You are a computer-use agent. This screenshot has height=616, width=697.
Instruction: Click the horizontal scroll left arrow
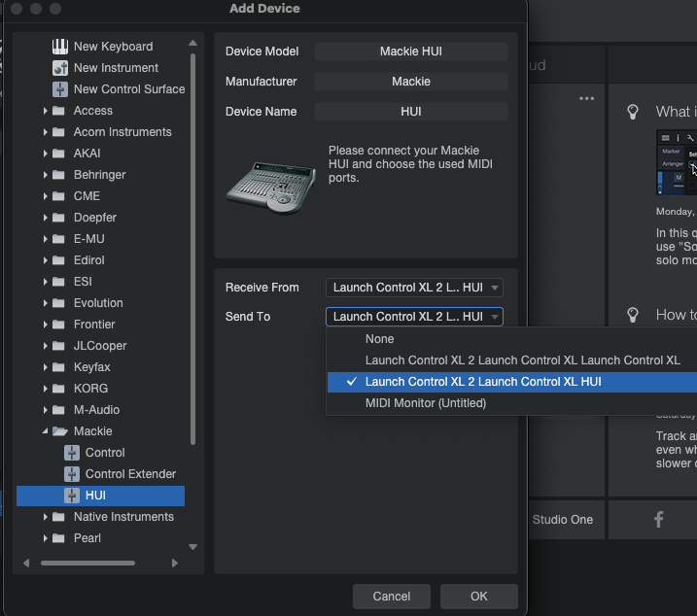[26, 564]
